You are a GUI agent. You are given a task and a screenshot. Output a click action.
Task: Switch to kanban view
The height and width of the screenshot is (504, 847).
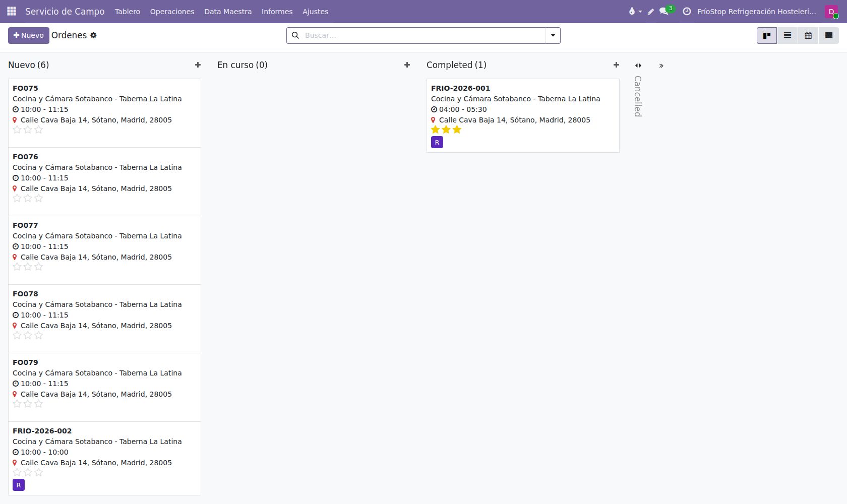click(767, 35)
